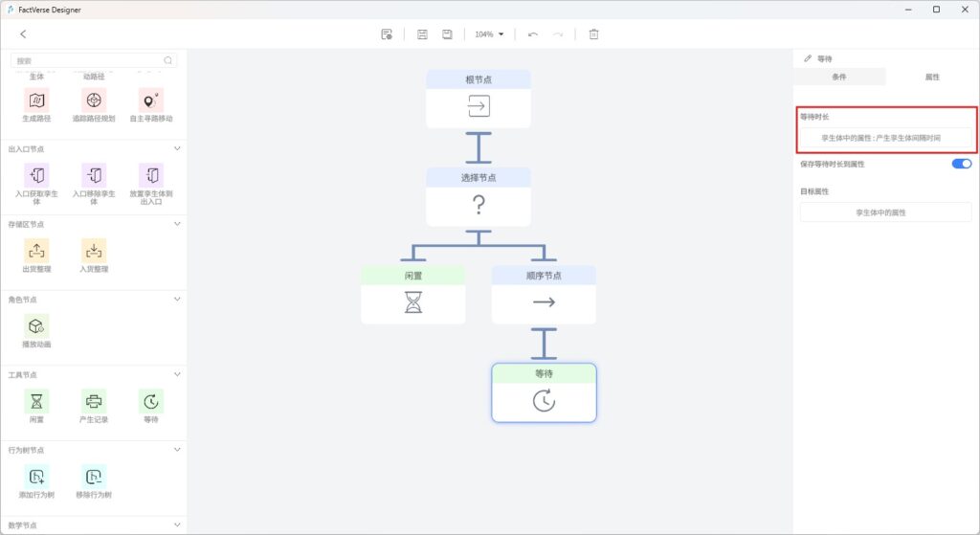Expand the 数学节点 section
The width and height of the screenshot is (980, 535).
click(x=177, y=524)
